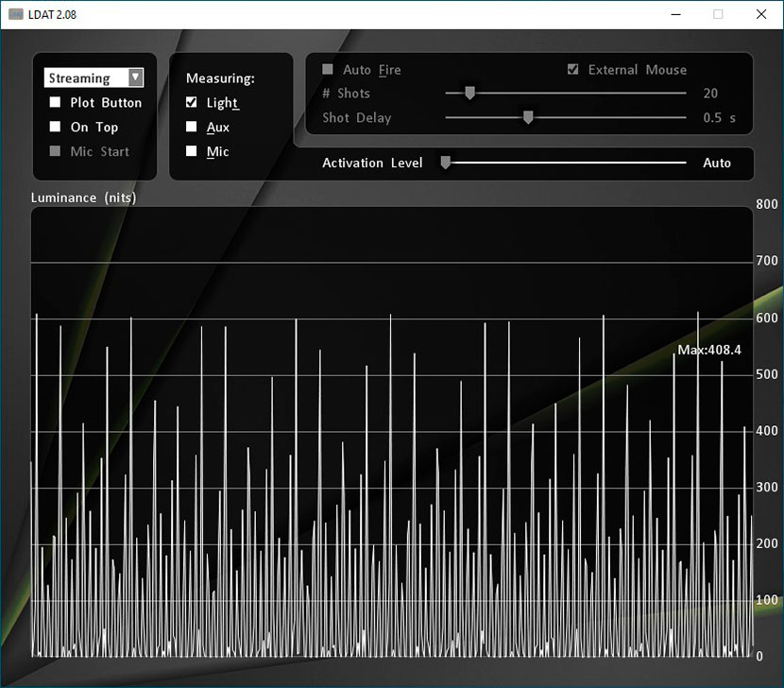
Task: Toggle the Auto Fire checkbox
Action: [x=328, y=69]
